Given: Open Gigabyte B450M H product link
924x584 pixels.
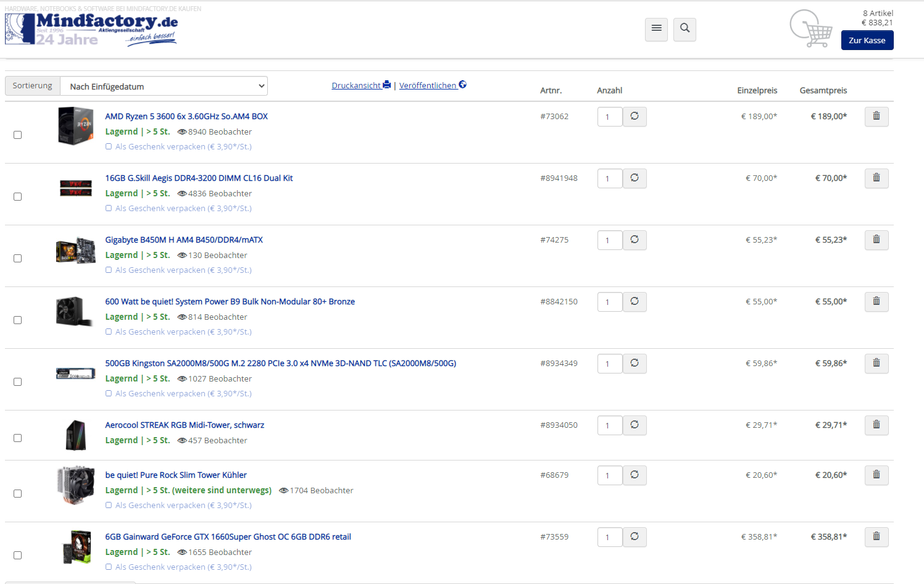Looking at the screenshot, I should 184,240.
